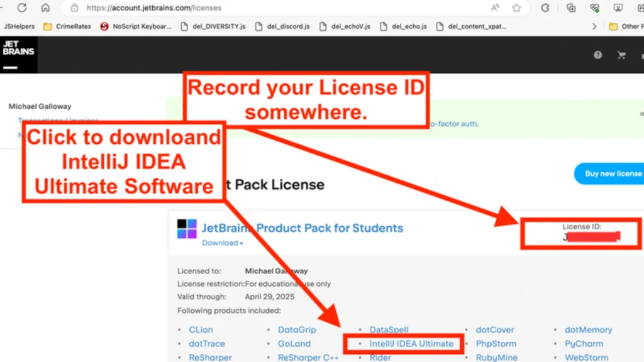Open the NoScript Keyboard bookmark

(x=136, y=26)
